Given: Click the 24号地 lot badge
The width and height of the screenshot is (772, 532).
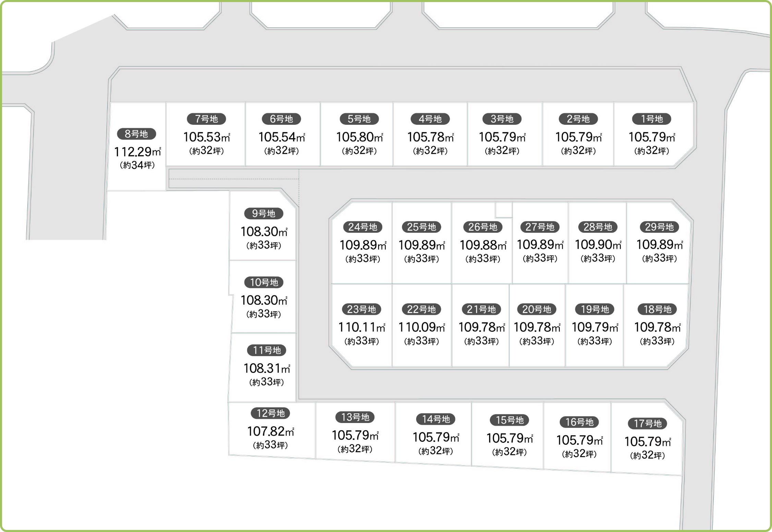Looking at the screenshot, I should tap(363, 227).
